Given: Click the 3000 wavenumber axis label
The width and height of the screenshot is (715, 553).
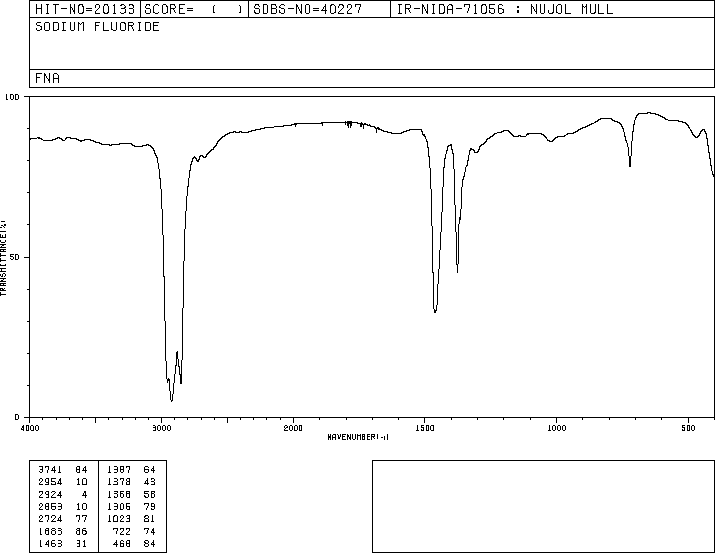Looking at the screenshot, I should pos(161,428).
